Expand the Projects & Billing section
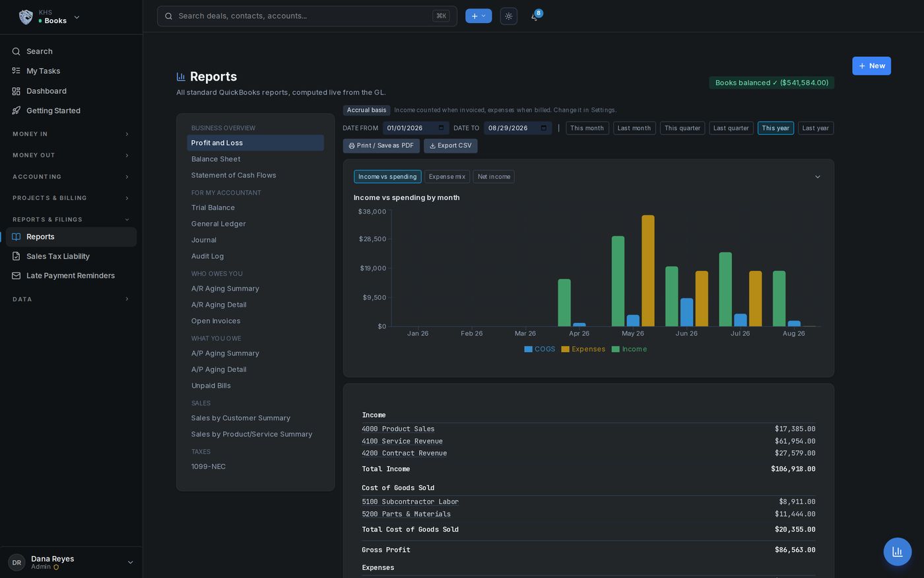Screen dimensions: 924x578 (71, 198)
